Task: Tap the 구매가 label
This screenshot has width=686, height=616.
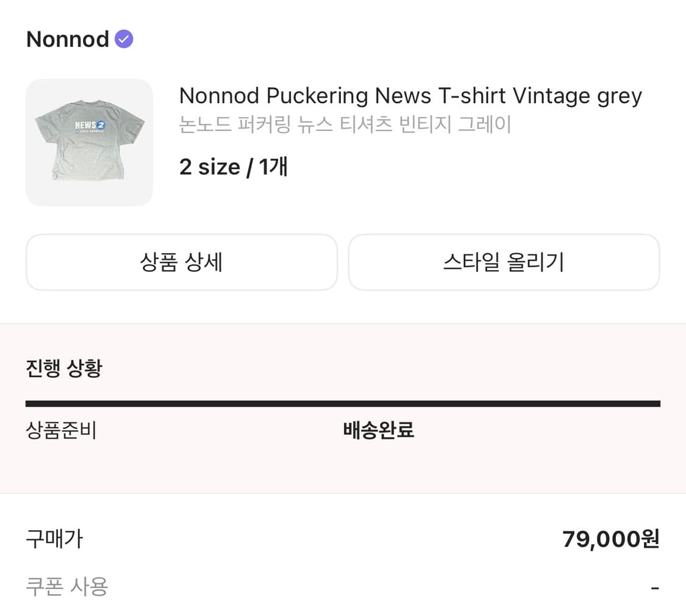Action: (54, 539)
